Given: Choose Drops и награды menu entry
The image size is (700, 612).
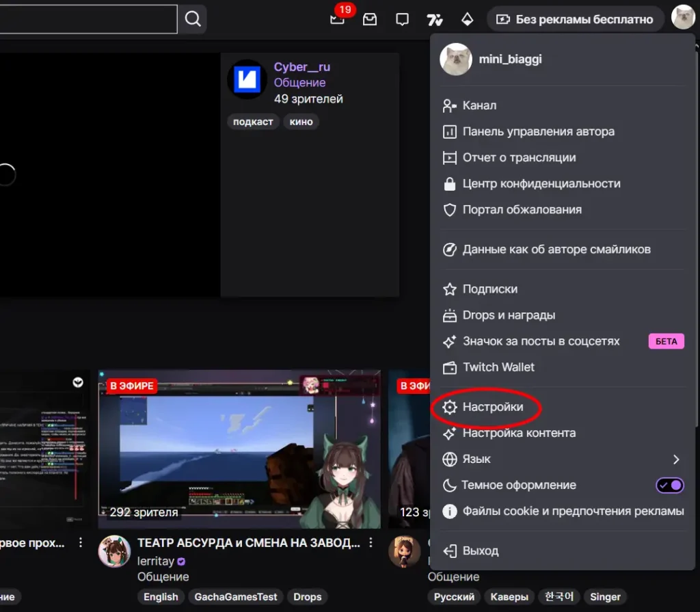Looking at the screenshot, I should coord(509,315).
